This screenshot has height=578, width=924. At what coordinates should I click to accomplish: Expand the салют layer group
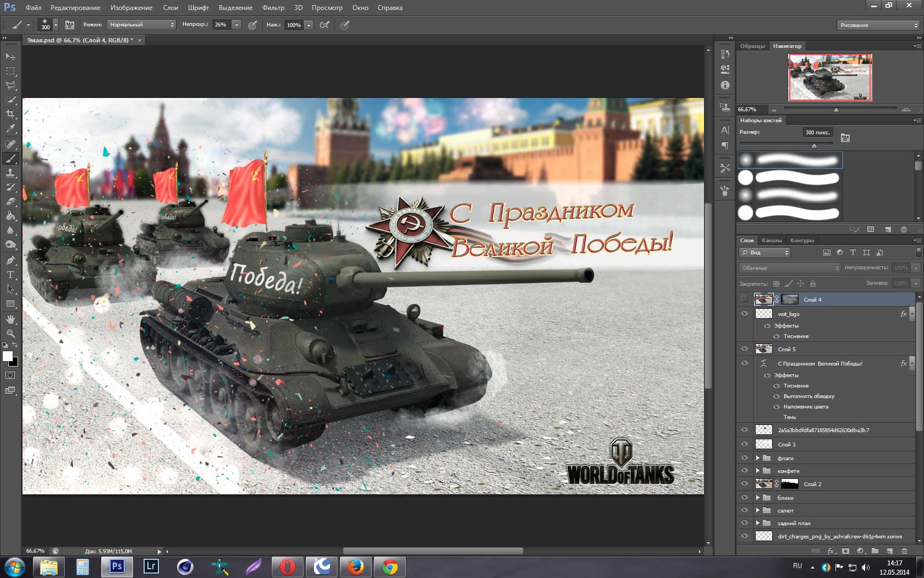[x=757, y=510]
